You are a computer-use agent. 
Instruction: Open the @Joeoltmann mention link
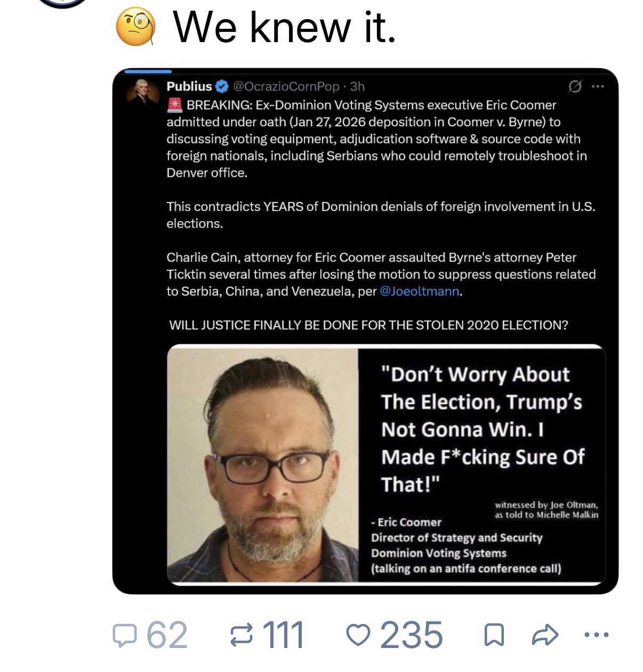420,292
